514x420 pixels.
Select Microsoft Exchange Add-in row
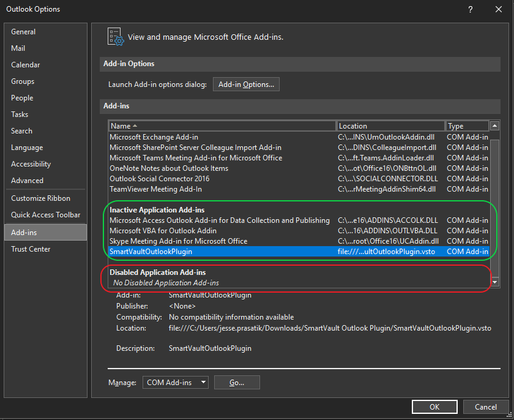pos(299,137)
